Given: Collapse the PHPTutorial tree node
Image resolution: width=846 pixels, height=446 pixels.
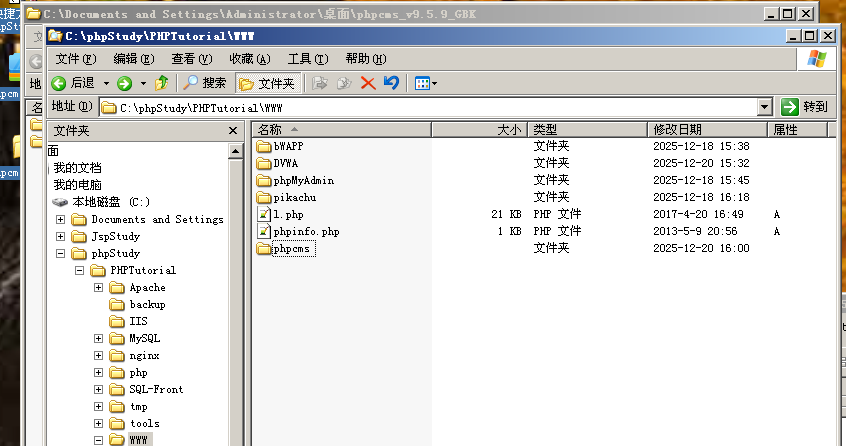Looking at the screenshot, I should [79, 270].
